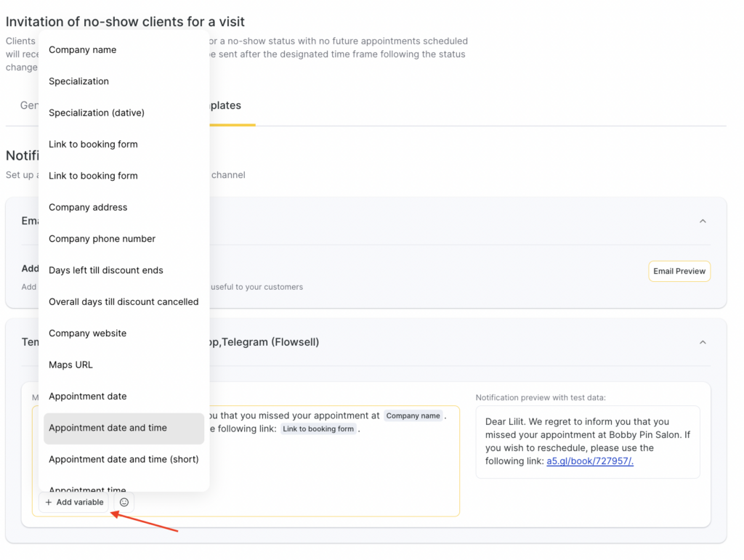This screenshot has height=560, width=744.
Task: Insert the Company website variable
Action: pyautogui.click(x=87, y=333)
